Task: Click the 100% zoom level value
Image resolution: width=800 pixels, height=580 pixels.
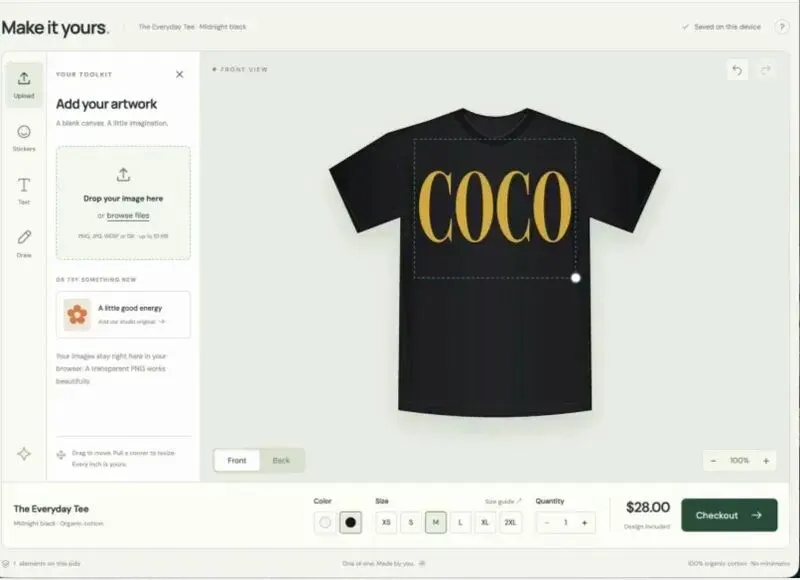Action: pyautogui.click(x=739, y=461)
